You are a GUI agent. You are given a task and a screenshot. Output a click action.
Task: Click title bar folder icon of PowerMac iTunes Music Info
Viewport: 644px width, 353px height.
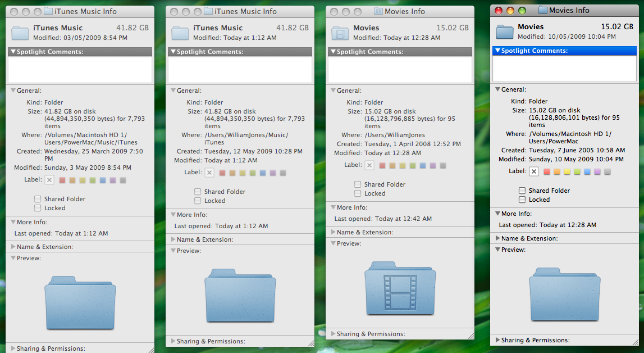point(48,11)
